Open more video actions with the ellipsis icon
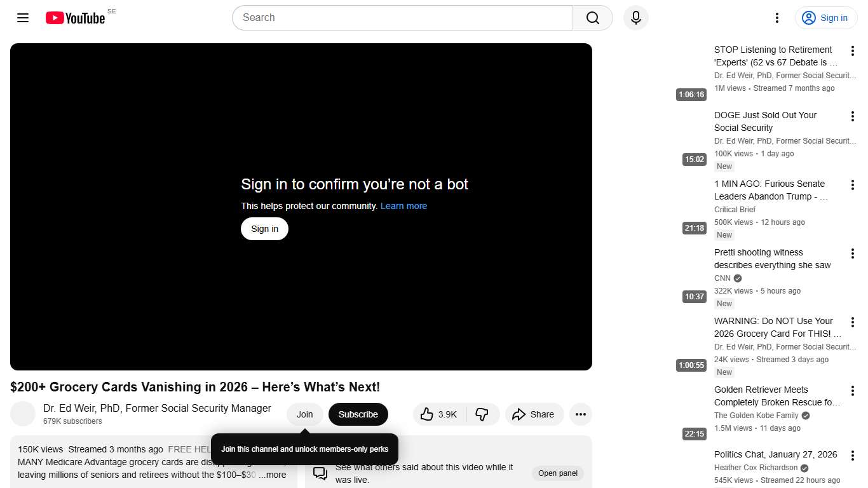The height and width of the screenshot is (488, 868). coord(580,414)
